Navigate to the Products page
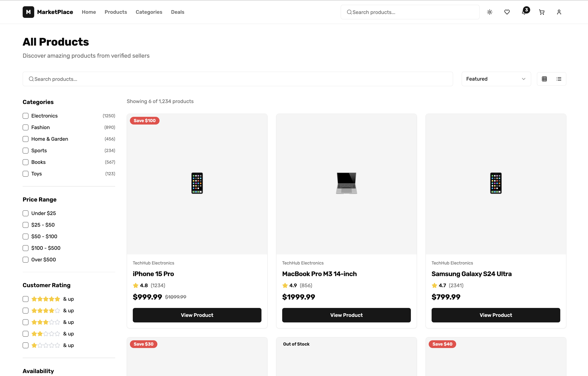The width and height of the screenshot is (588, 376). (116, 12)
